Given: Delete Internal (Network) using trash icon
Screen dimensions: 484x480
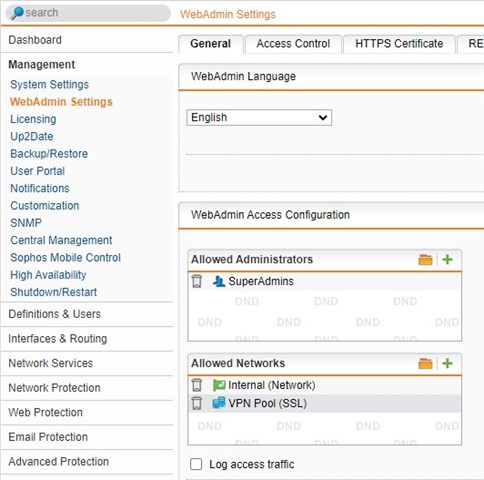Looking at the screenshot, I should tap(197, 385).
